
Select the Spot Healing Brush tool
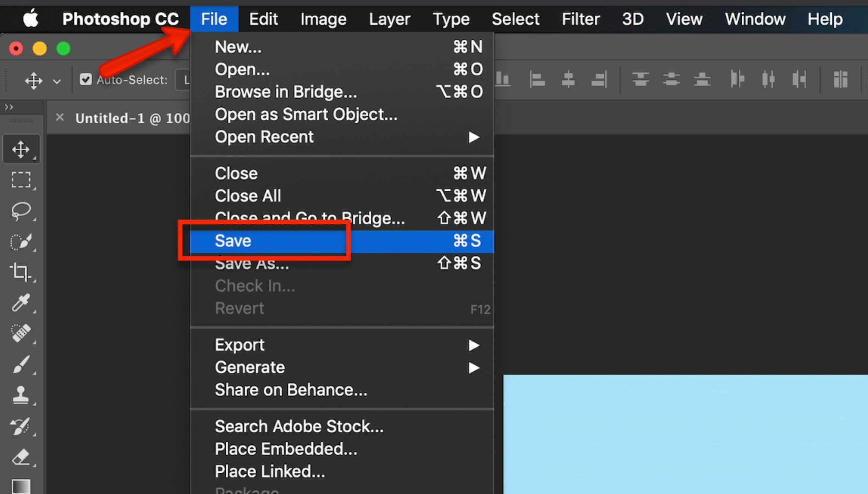click(22, 332)
